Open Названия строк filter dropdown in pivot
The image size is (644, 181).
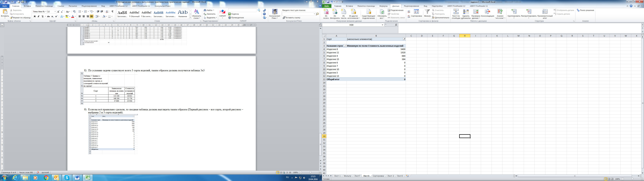tap(345, 46)
